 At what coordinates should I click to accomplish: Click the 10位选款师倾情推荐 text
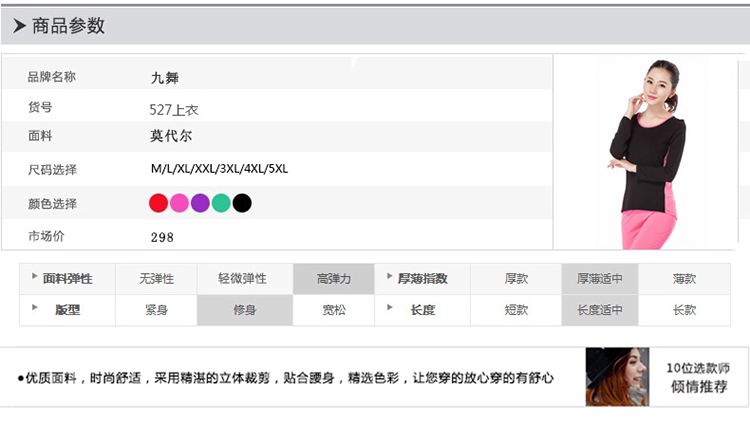[699, 376]
